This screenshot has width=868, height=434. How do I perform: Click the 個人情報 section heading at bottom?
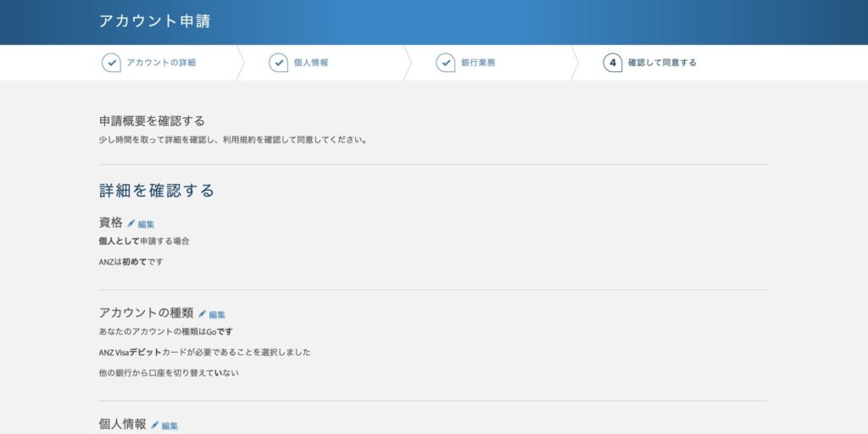coord(122,424)
